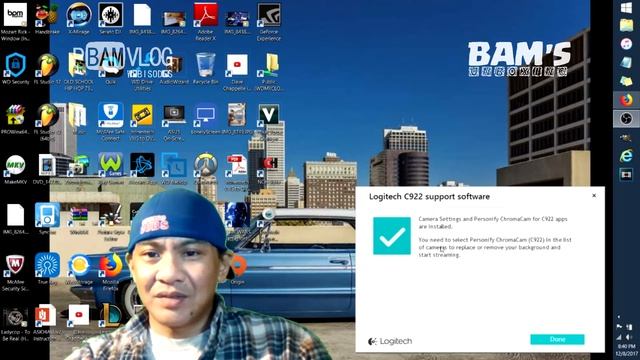The height and width of the screenshot is (360, 640).
Task: Switch to OBS Studio in the taskbar
Action: click(626, 119)
